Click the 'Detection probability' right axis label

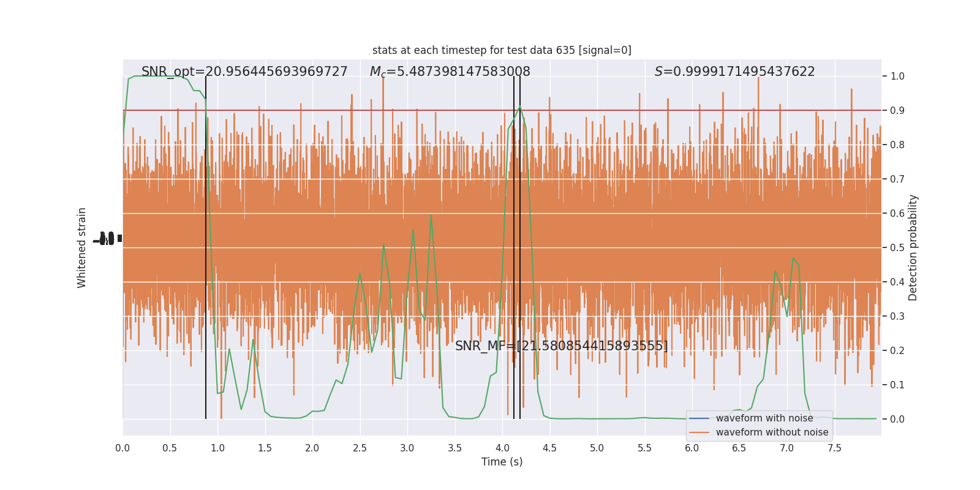pyautogui.click(x=913, y=247)
